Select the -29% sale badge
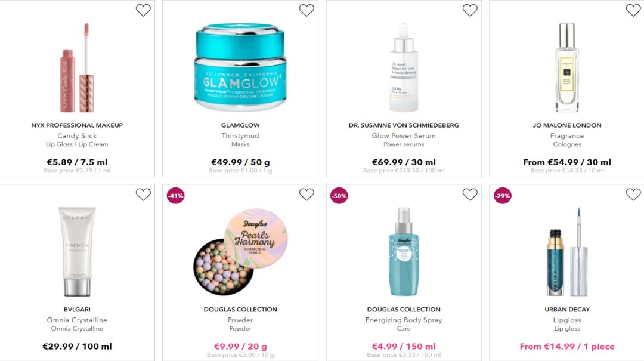 (502, 196)
